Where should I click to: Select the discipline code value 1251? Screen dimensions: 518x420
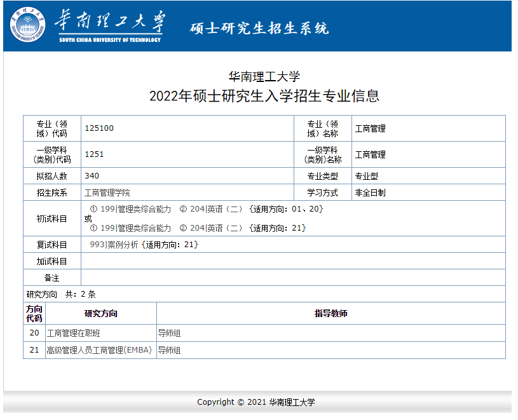point(94,154)
